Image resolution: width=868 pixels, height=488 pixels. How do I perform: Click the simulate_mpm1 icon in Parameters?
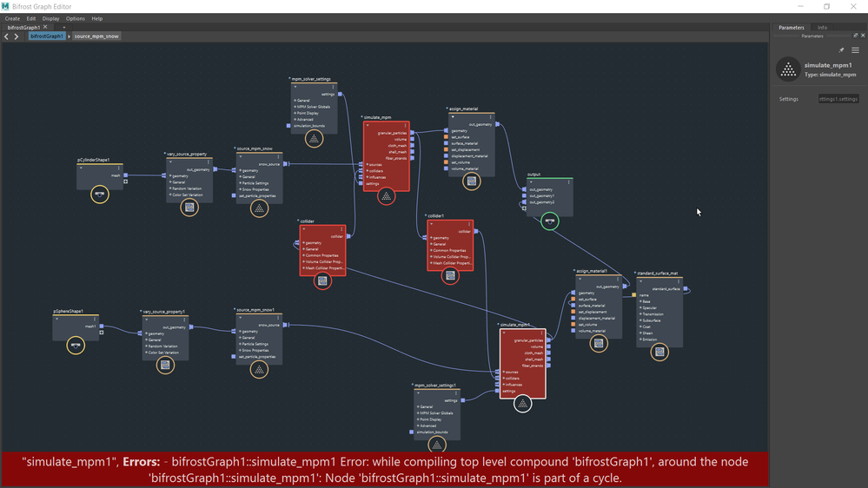[x=788, y=69]
